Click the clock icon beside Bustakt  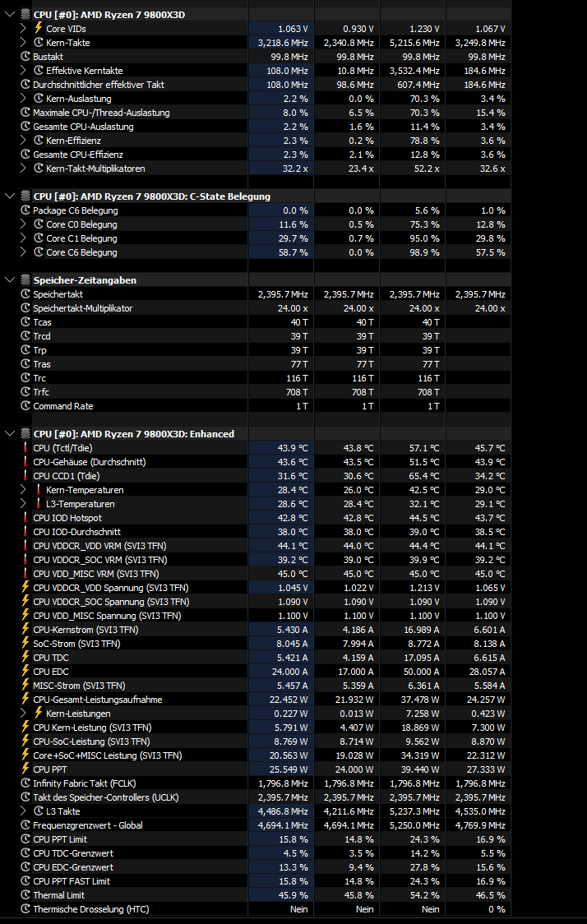(x=25, y=57)
